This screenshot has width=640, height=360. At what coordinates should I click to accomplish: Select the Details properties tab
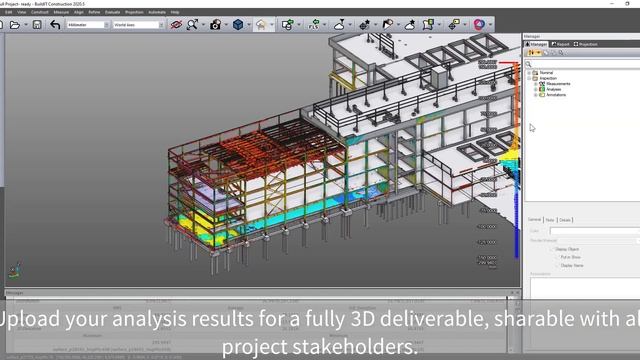[x=565, y=220]
